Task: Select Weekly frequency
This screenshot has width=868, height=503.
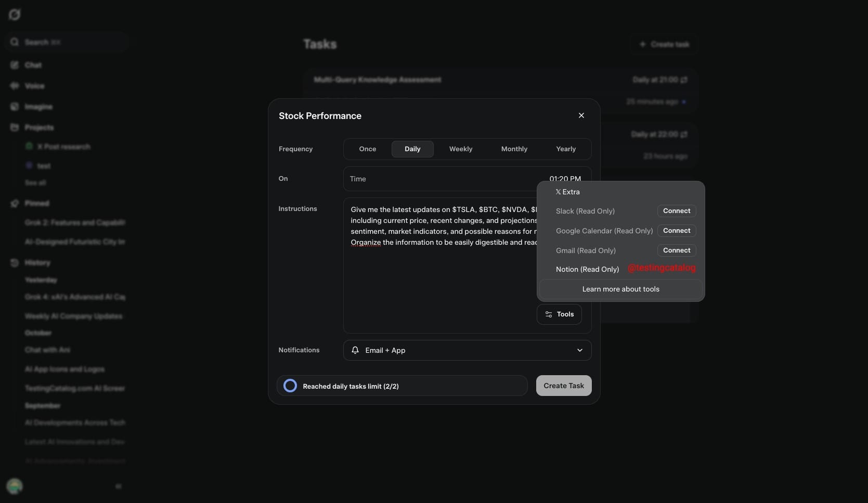Action: (x=461, y=149)
